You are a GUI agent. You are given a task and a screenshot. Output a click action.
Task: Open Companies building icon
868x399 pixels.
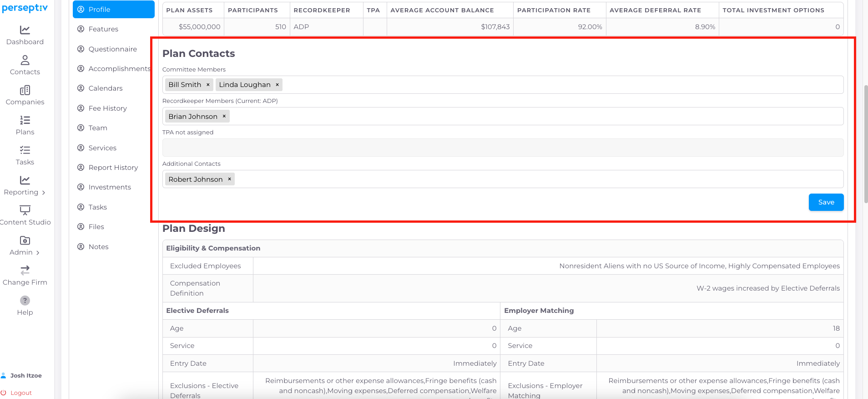pos(25,90)
